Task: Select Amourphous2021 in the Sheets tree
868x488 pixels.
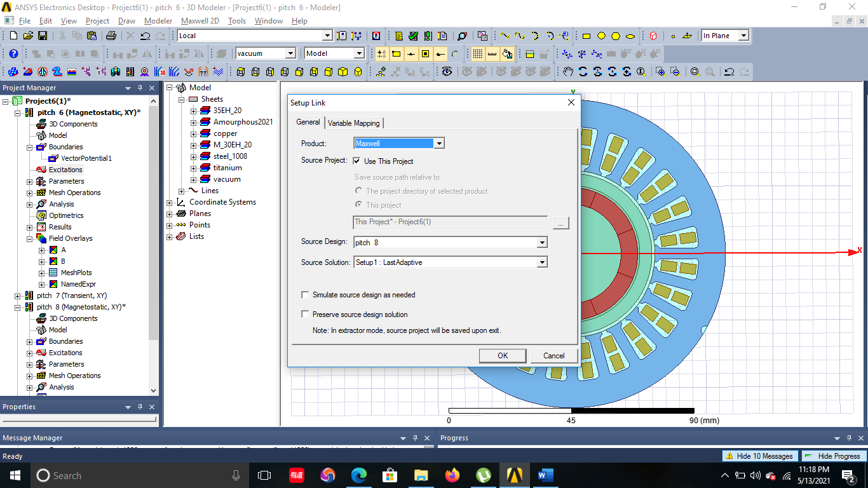Action: tap(243, 122)
